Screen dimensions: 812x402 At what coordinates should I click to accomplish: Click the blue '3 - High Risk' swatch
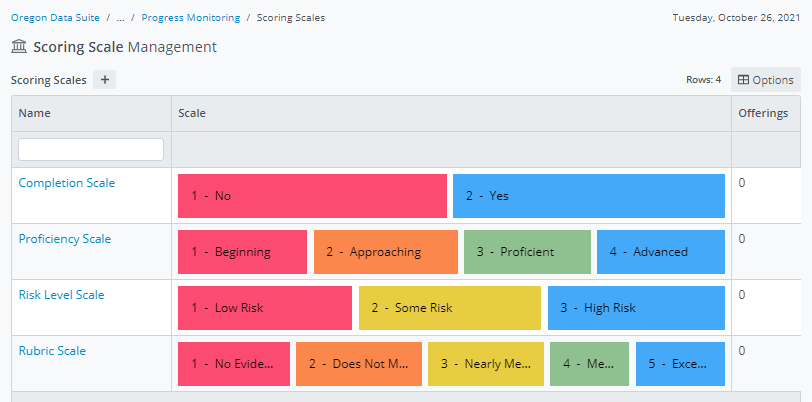(636, 308)
